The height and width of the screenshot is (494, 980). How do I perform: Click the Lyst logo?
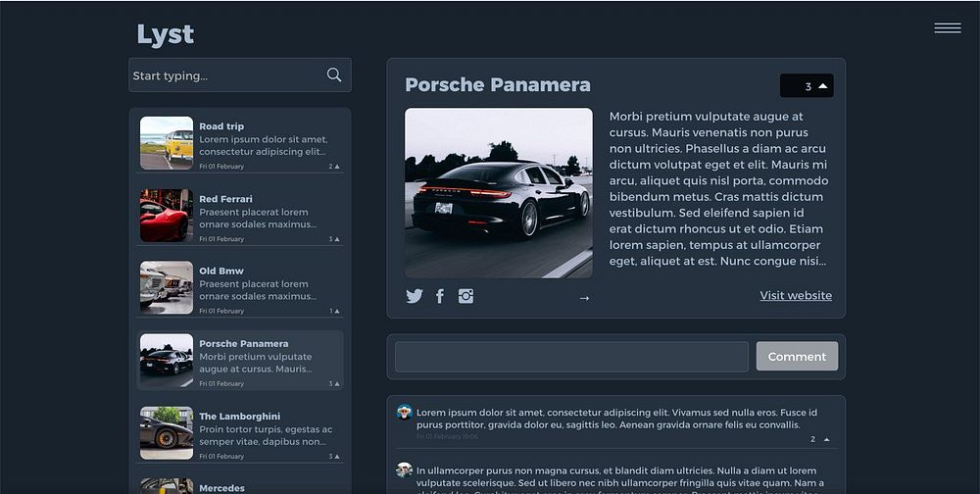click(x=165, y=34)
